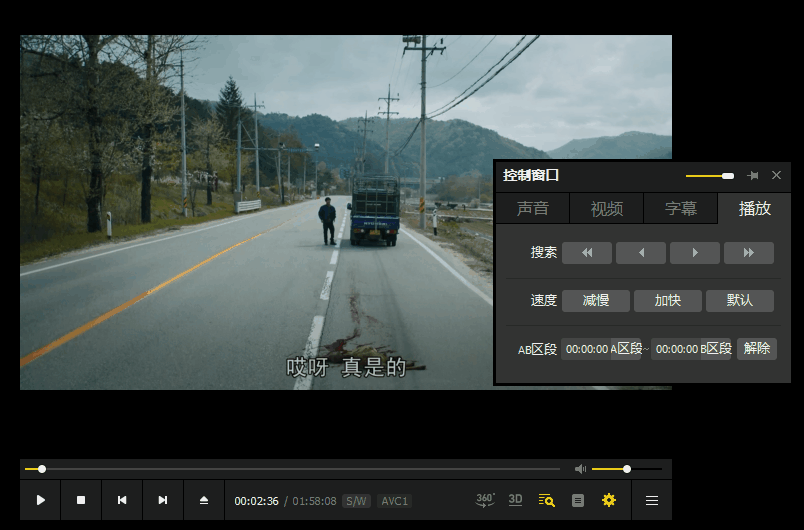Skip to the next track
Image resolution: width=804 pixels, height=530 pixels.
pos(163,500)
